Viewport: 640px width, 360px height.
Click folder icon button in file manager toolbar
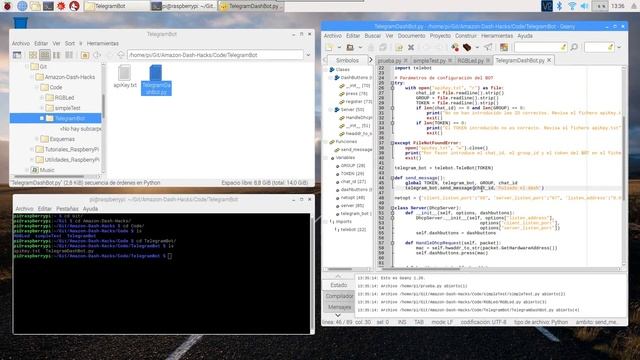pos(85,55)
